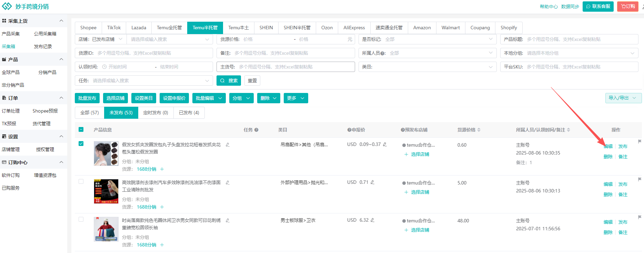Click the pencil icon next to USD 0.71 declared price
This screenshot has height=253, width=644.
pos(372,182)
